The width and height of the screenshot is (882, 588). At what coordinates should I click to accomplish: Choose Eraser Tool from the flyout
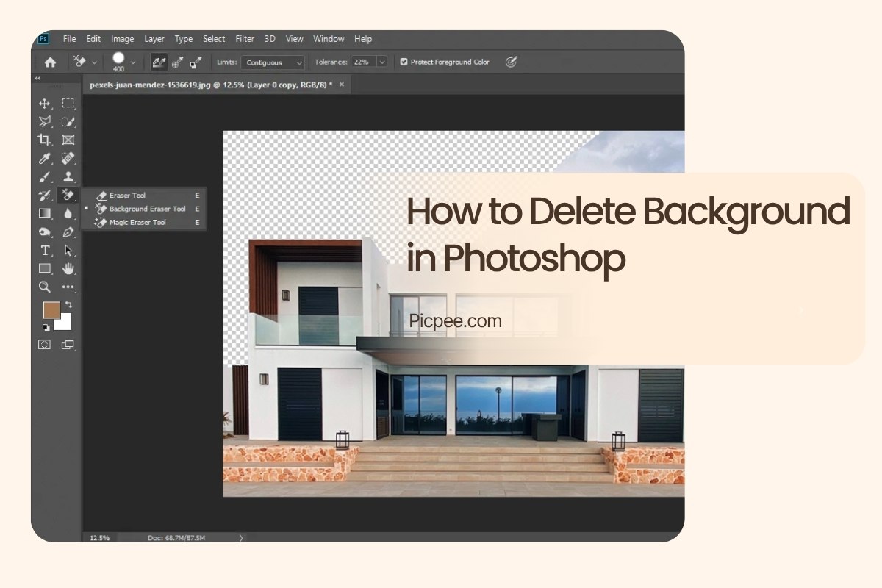[127, 196]
